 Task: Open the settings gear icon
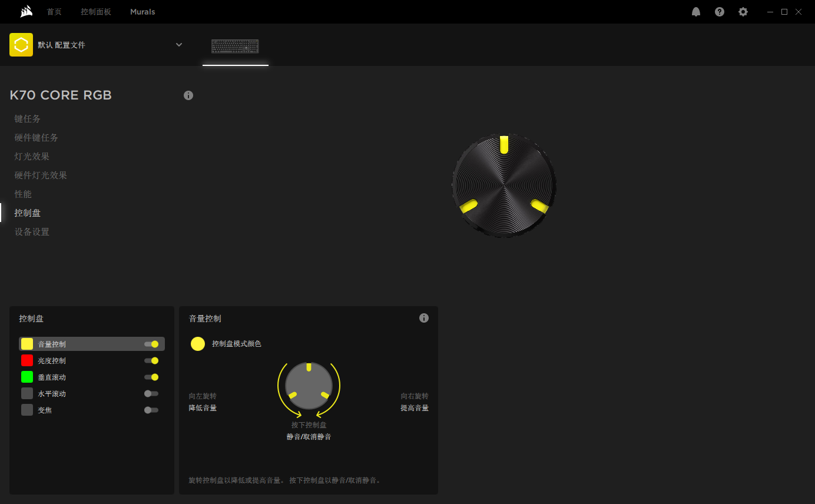pos(743,12)
